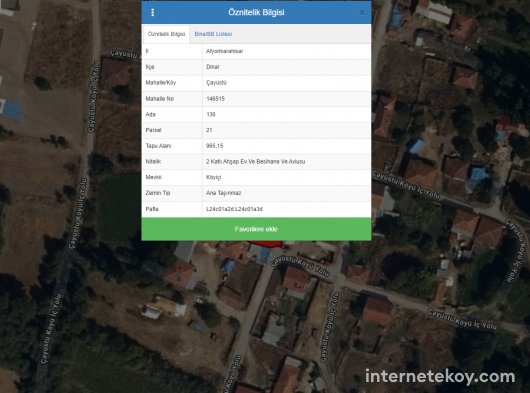This screenshot has height=393, width=530.
Task: Select the Öznitelik Bilgisi tab
Action: (x=166, y=34)
